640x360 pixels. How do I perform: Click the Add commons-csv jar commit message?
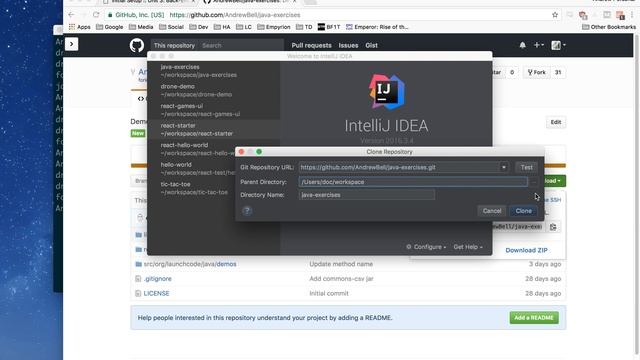[341, 279]
